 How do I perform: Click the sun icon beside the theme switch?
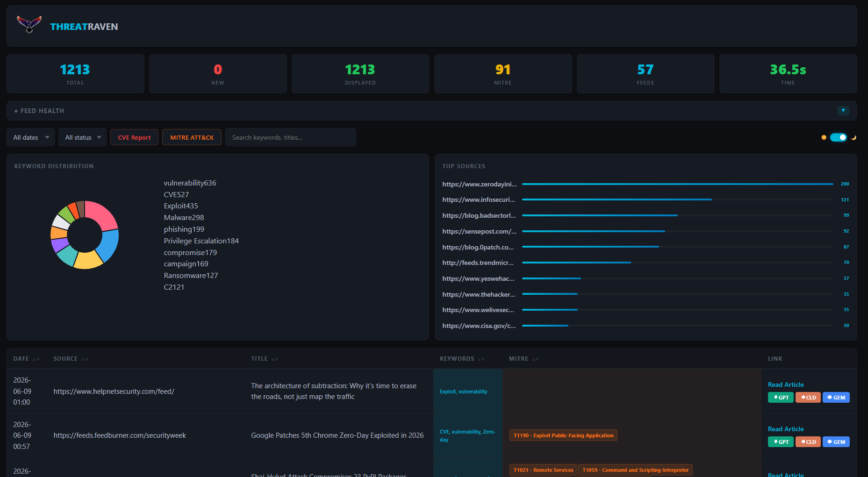pyautogui.click(x=824, y=137)
